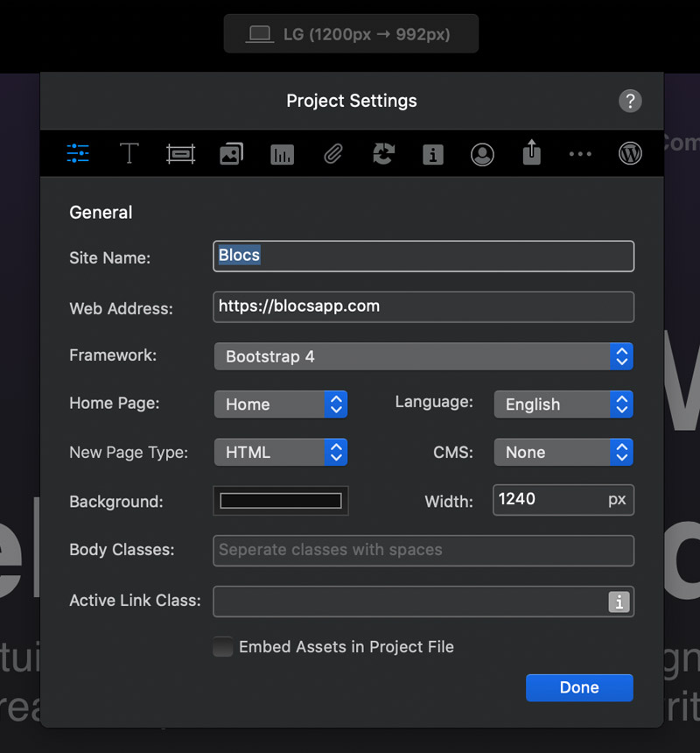The width and height of the screenshot is (700, 753).
Task: Click the help question mark button
Action: tap(630, 101)
